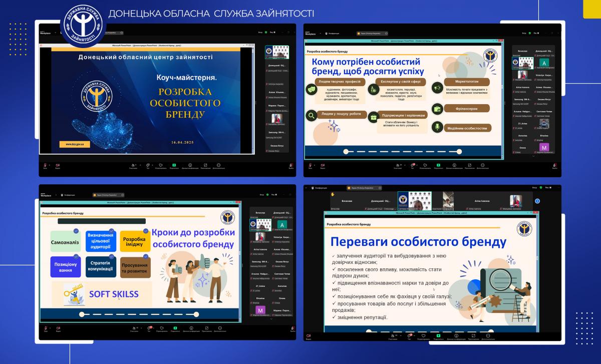Toggle the checkmark on Самоаналіз card

[x=76, y=231]
